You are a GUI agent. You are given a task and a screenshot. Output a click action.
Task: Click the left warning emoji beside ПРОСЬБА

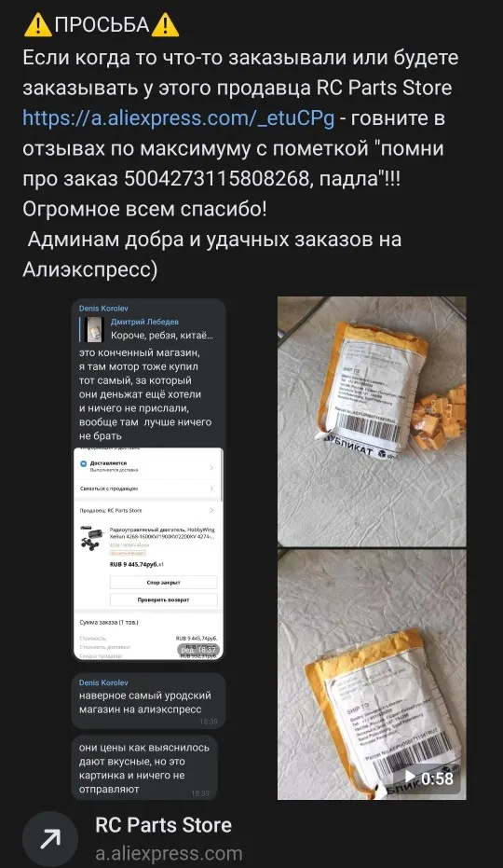coord(38,25)
